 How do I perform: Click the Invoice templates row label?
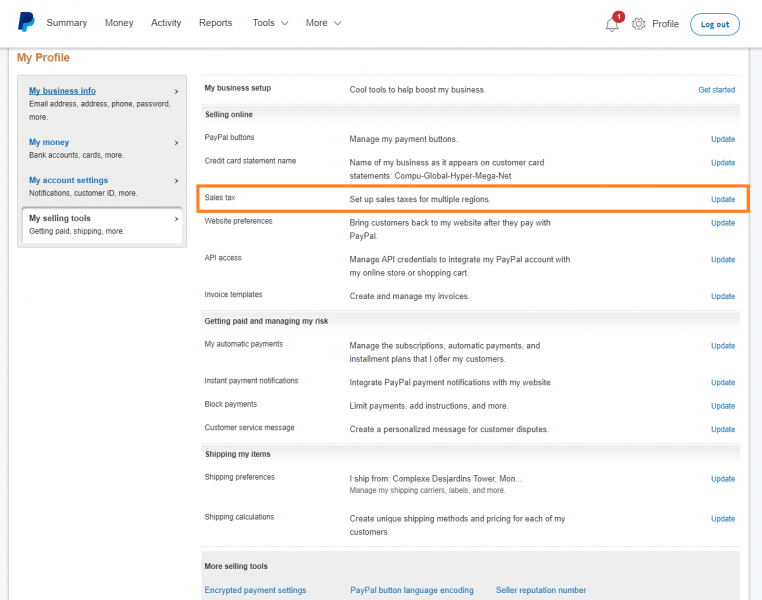[x=233, y=294]
